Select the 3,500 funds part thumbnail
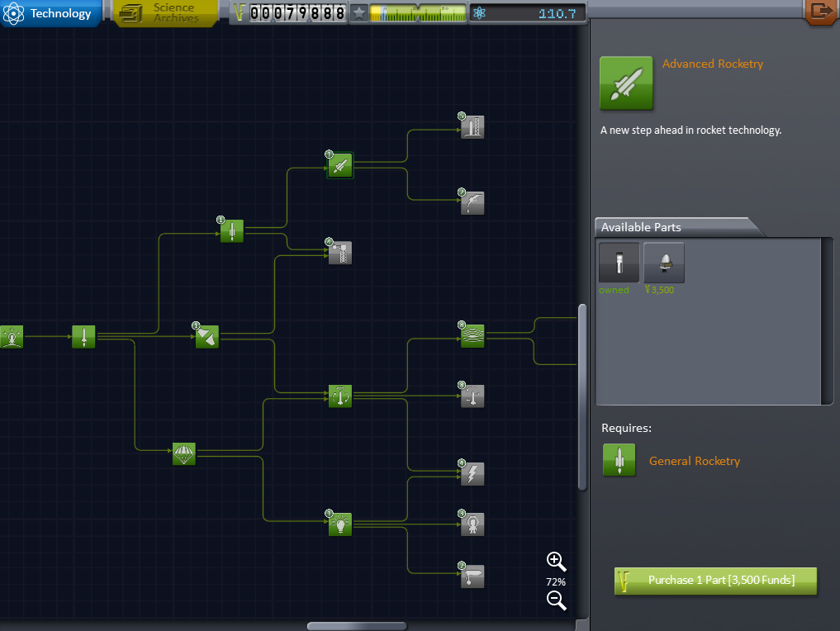The width and height of the screenshot is (840, 631). click(x=664, y=263)
